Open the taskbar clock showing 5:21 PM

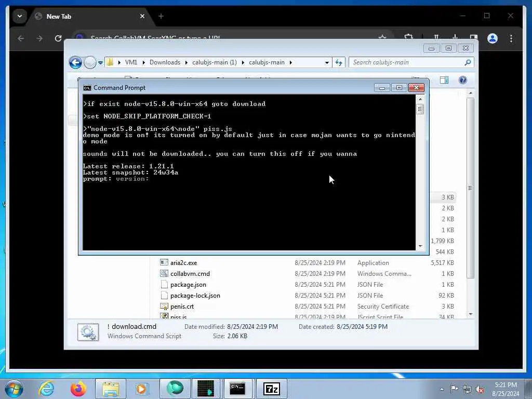(506, 389)
